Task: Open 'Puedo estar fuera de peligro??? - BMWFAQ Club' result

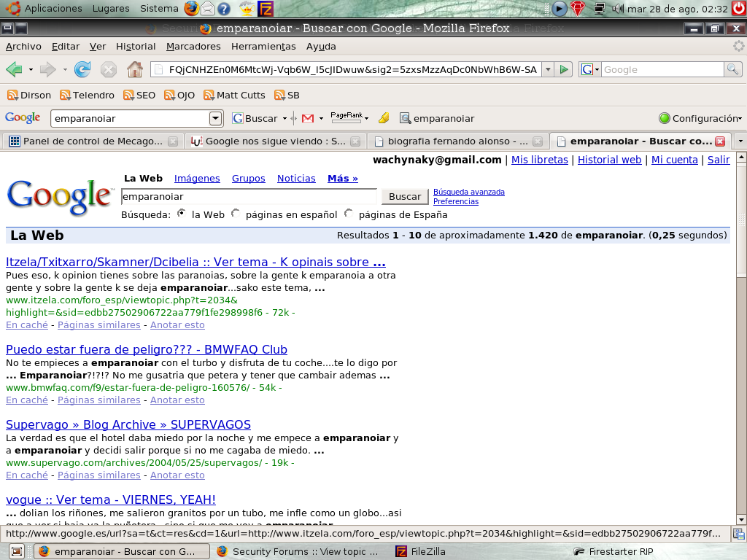Action: [146, 349]
